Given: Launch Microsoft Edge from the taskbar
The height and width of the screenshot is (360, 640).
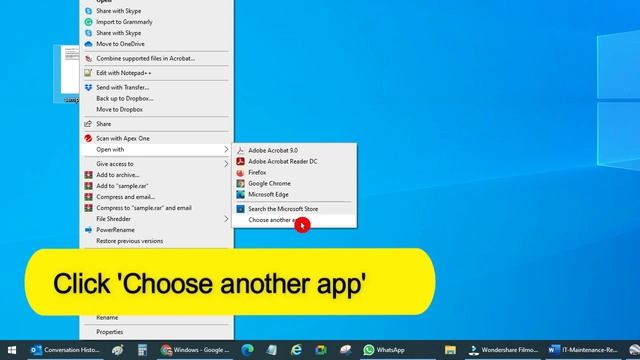Looking at the screenshot, I should [x=247, y=350].
